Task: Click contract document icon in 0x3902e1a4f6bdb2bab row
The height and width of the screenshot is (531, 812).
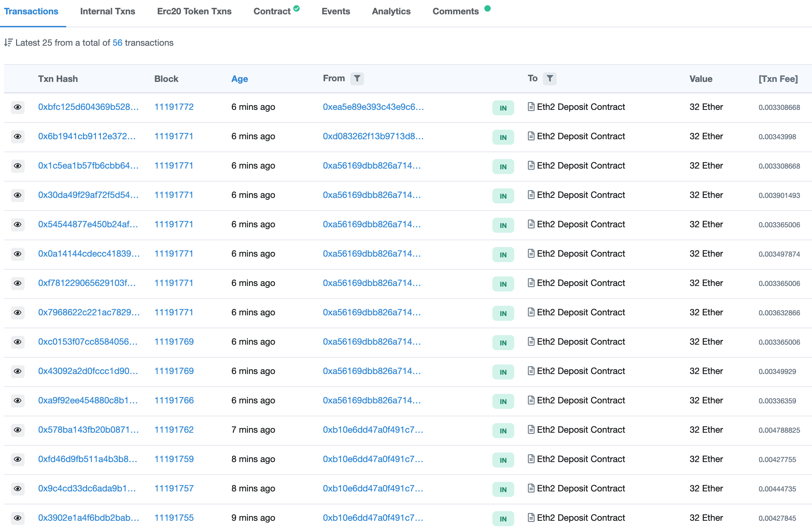Action: (531, 518)
